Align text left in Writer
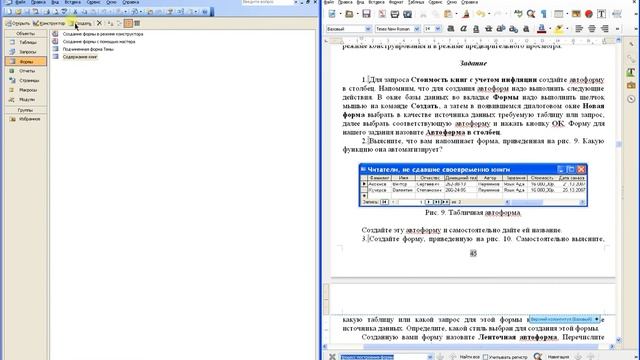 tap(579, 29)
